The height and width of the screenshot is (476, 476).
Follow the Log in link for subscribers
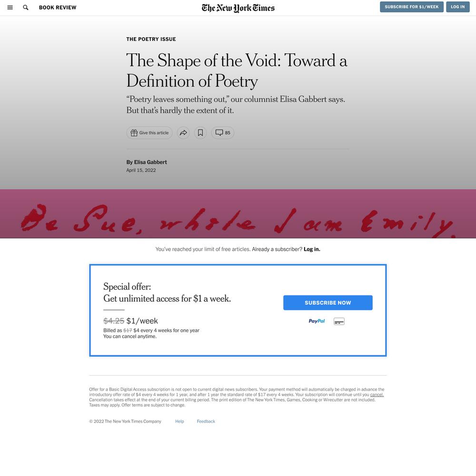[312, 249]
